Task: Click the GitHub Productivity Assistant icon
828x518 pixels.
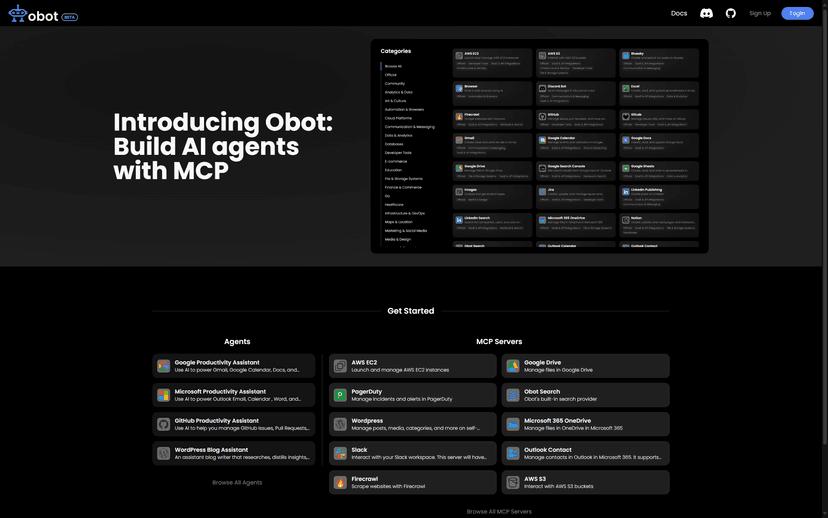Action: coord(163,424)
